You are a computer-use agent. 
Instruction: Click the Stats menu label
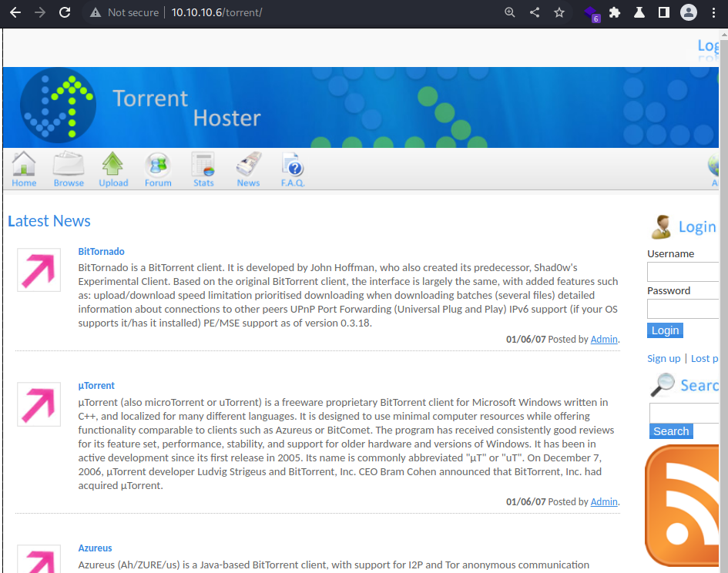click(203, 183)
